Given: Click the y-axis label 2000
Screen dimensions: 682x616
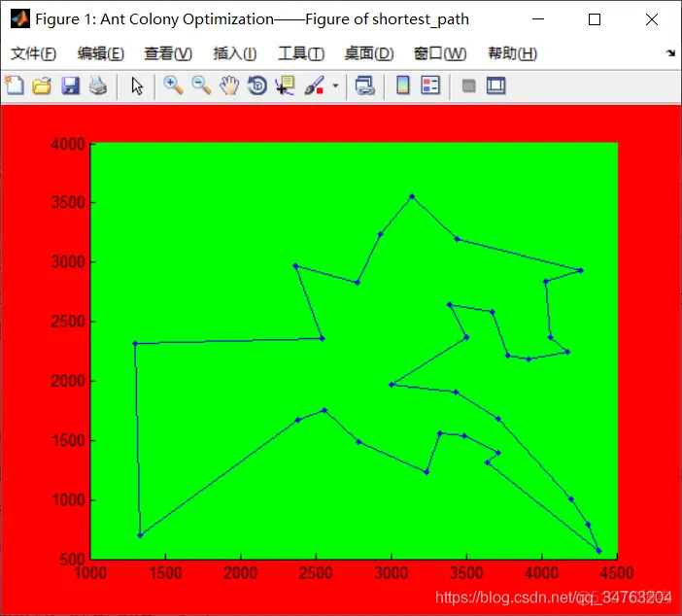Looking at the screenshot, I should coord(68,381).
